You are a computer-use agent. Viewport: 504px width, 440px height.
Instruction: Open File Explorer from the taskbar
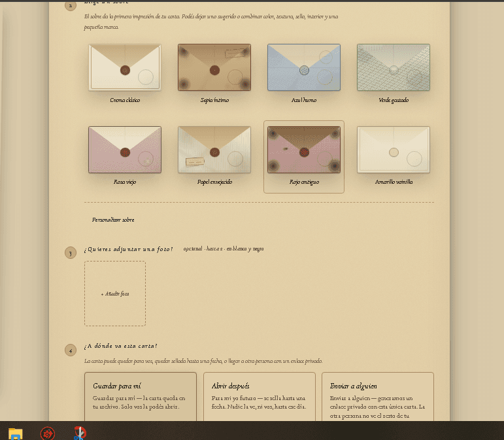point(16,433)
